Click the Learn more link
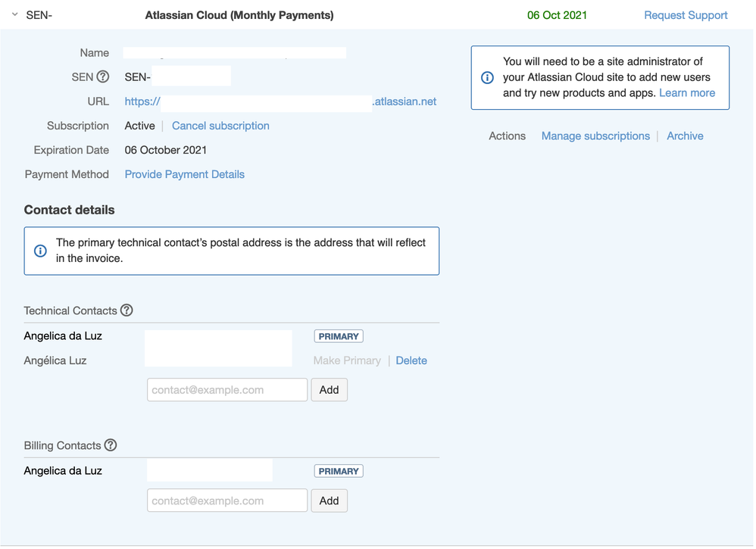 tap(687, 93)
